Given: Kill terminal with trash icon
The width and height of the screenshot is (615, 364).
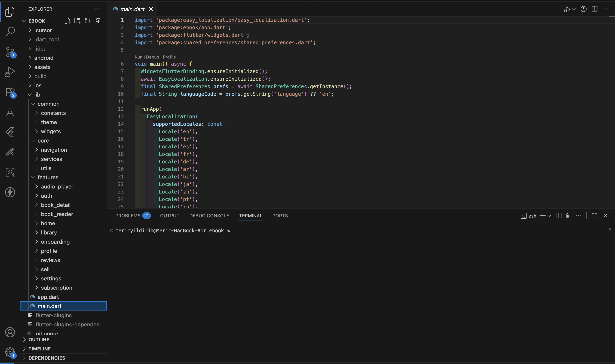Looking at the screenshot, I should 568,216.
